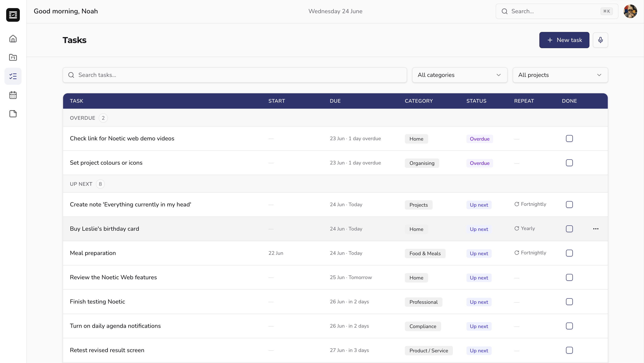Sort by the STATUS column header
The width and height of the screenshot is (644, 363).
(x=476, y=101)
